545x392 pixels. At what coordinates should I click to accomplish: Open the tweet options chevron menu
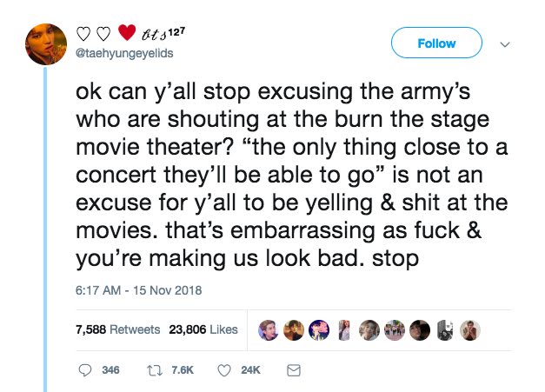pyautogui.click(x=505, y=44)
